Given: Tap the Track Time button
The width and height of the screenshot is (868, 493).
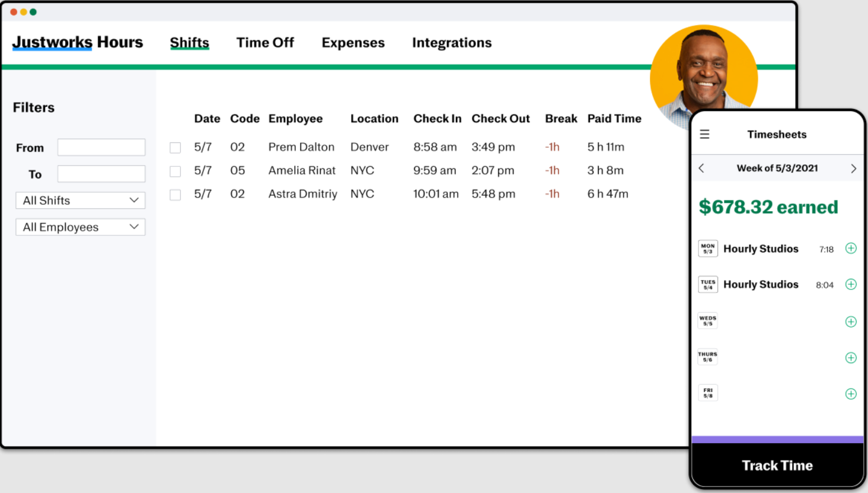Looking at the screenshot, I should pyautogui.click(x=777, y=466).
